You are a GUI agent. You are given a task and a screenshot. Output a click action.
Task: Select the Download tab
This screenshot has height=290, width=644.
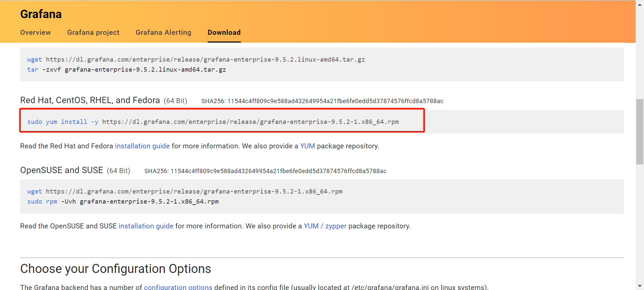(x=224, y=32)
